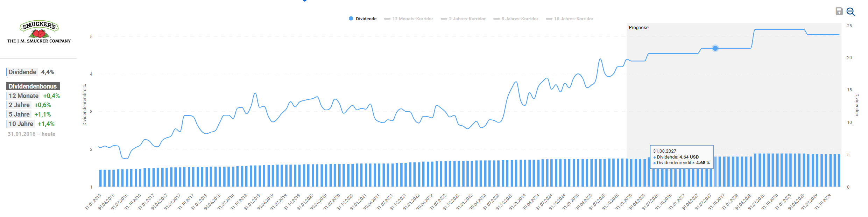Open the Dividendenbonus section header
Screen dimensions: 868x217
click(x=33, y=86)
